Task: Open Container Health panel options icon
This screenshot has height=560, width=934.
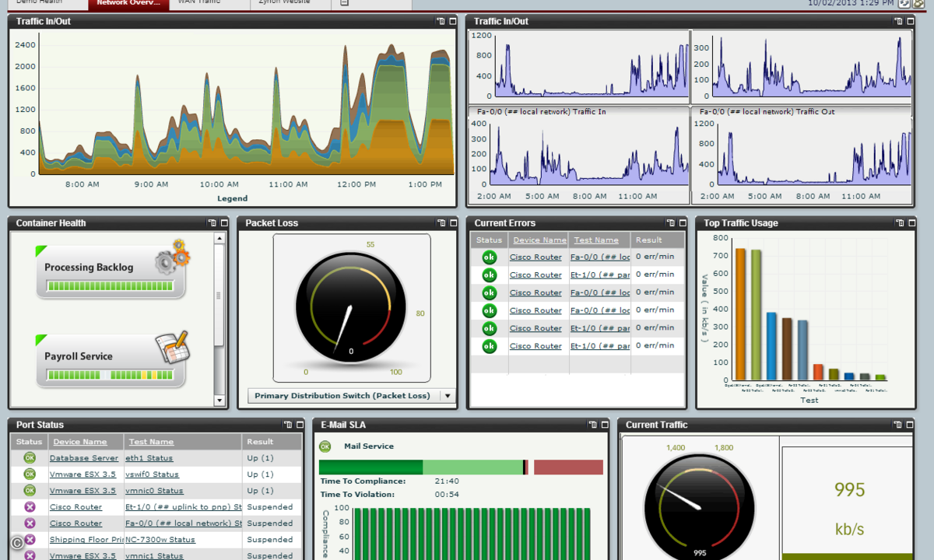Action: pos(212,223)
